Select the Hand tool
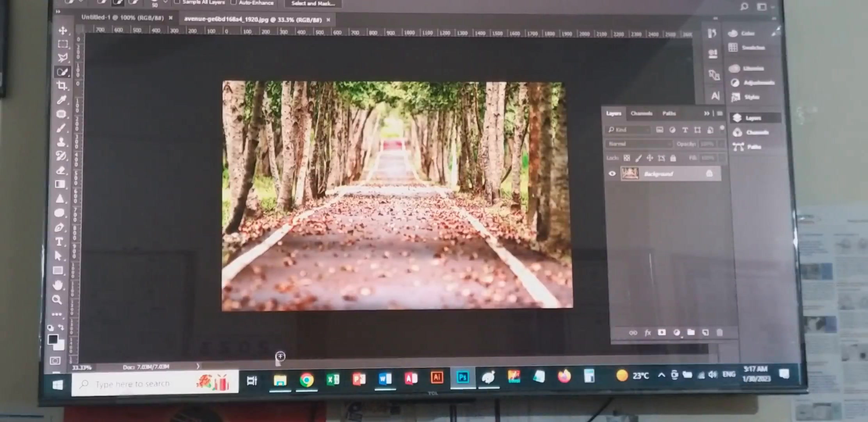 click(x=58, y=285)
